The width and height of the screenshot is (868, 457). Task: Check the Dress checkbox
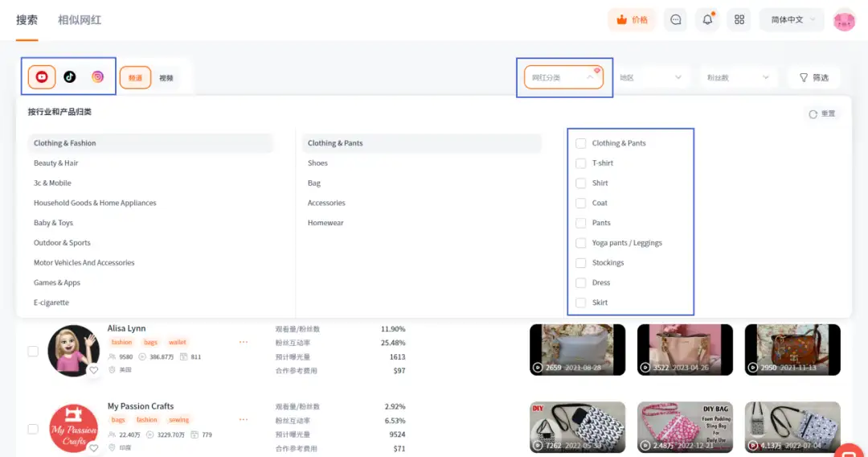click(581, 283)
